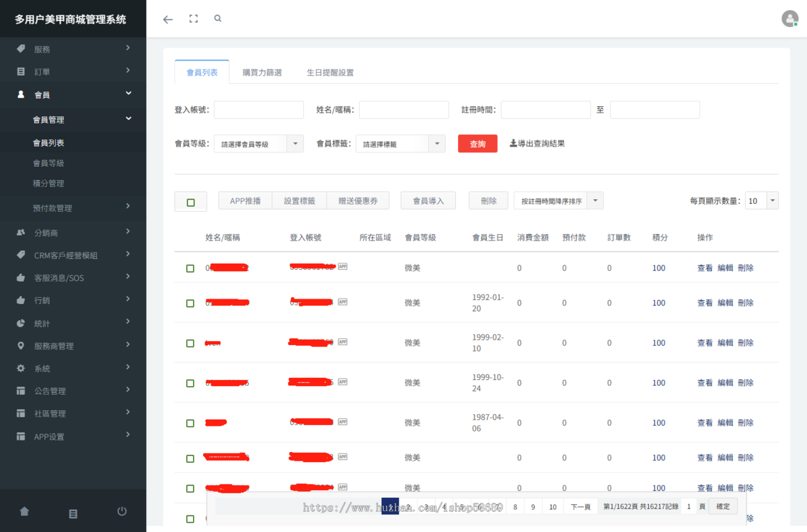Switch to the 購買力篩選 tab

tap(262, 72)
